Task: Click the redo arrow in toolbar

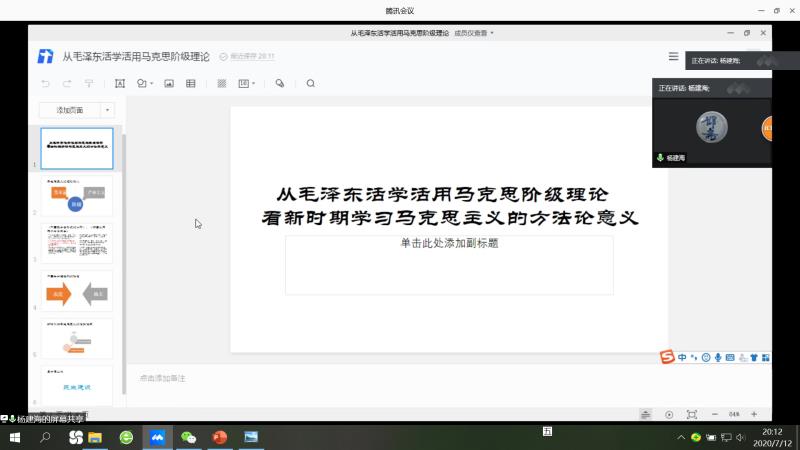Action: [66, 84]
